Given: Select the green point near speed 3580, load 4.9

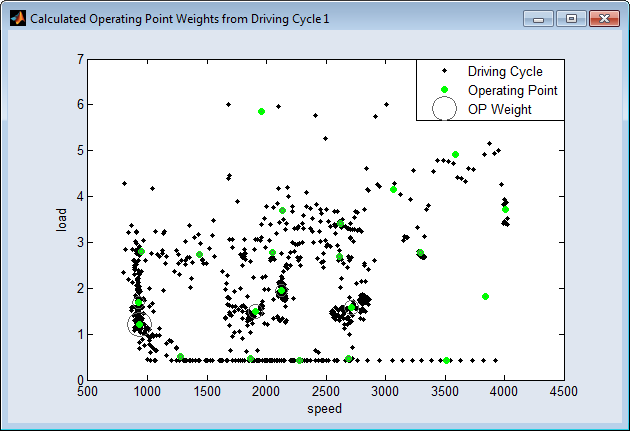Looking at the screenshot, I should pyautogui.click(x=455, y=155).
